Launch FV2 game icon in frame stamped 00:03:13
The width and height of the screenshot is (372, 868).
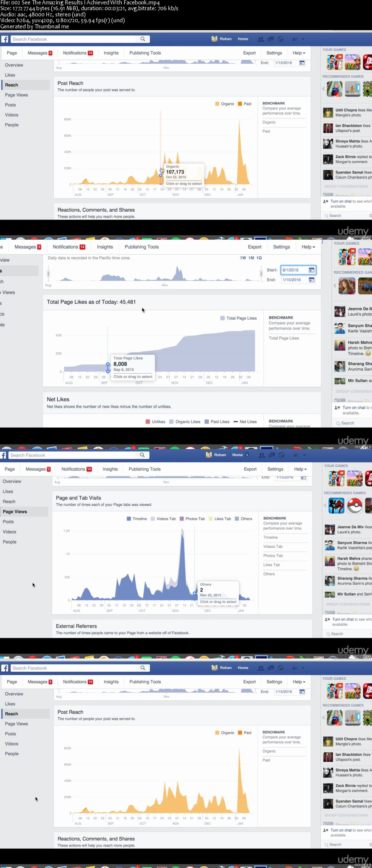352,691
